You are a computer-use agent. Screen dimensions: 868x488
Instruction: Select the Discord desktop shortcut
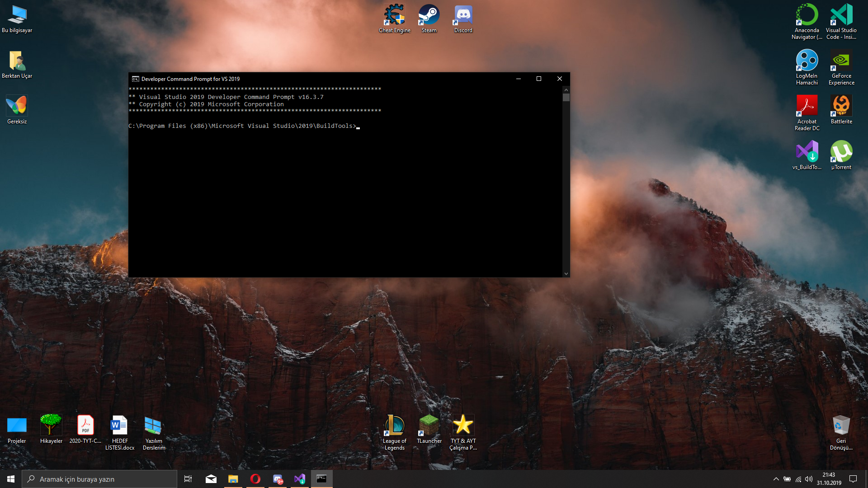point(463,18)
